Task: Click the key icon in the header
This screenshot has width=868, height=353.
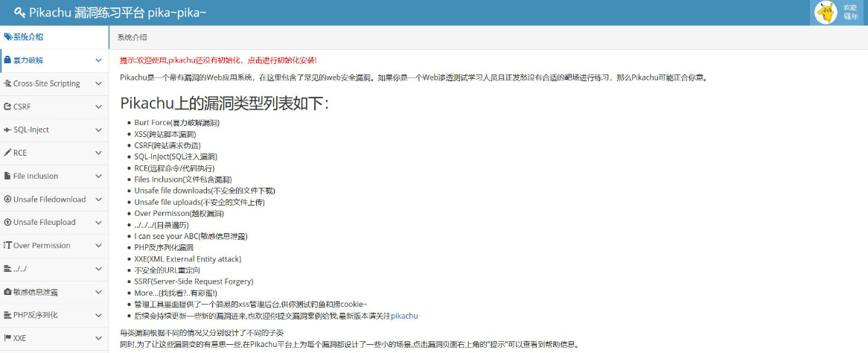Action: [x=19, y=12]
